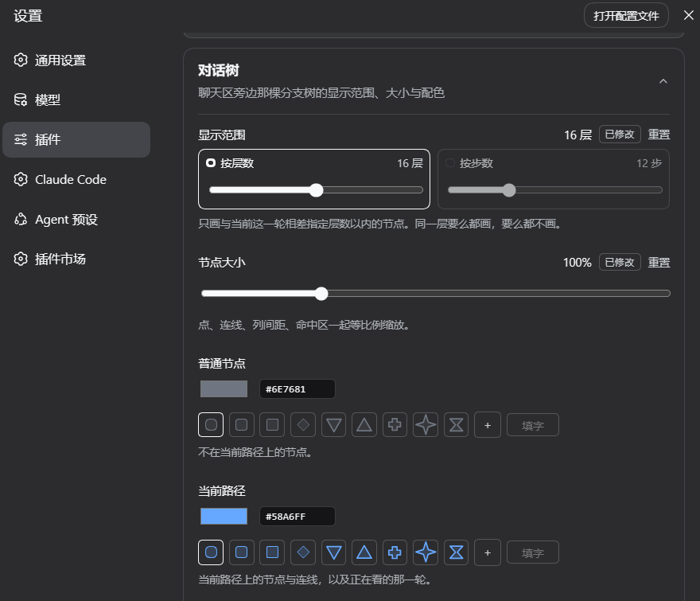Click the #58A6FF hex color field
700x601 pixels.
[297, 516]
